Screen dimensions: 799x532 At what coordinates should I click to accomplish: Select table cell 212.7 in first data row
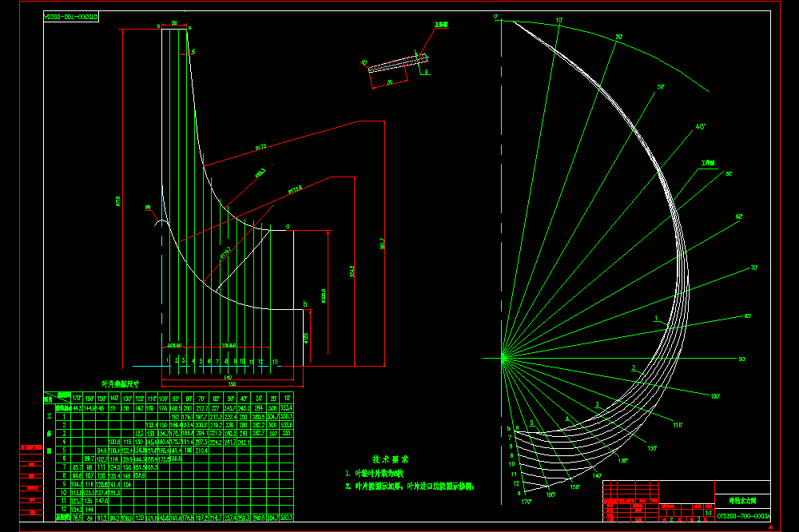pyautogui.click(x=201, y=408)
